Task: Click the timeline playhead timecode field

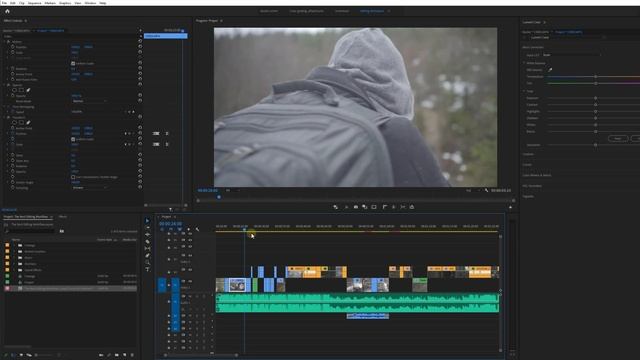Action: pos(170,224)
